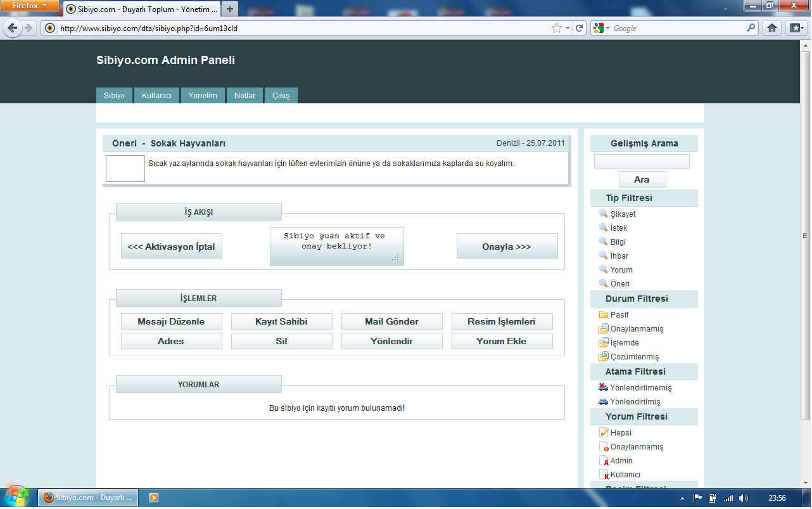Image resolution: width=812 pixels, height=509 pixels.
Task: Click the empty image thumbnail beside the message
Action: coord(125,169)
